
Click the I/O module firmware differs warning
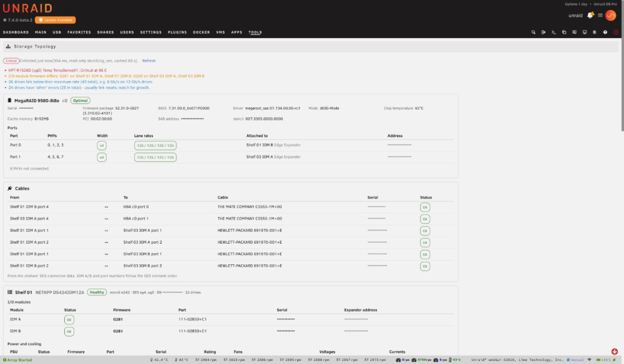point(106,76)
